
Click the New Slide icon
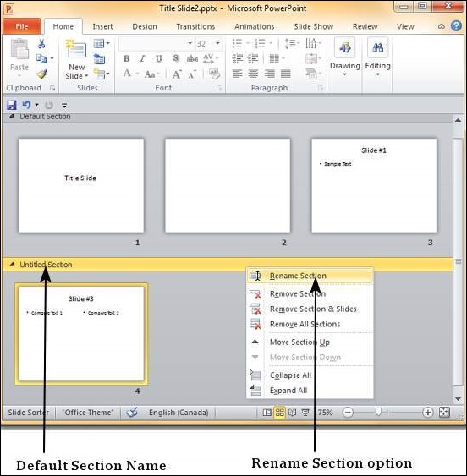tap(76, 49)
